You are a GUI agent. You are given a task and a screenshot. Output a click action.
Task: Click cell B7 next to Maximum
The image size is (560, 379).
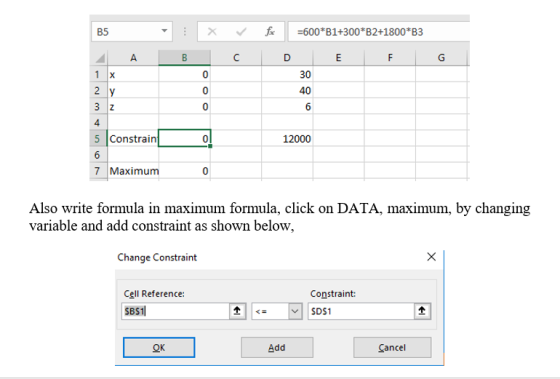tap(184, 171)
